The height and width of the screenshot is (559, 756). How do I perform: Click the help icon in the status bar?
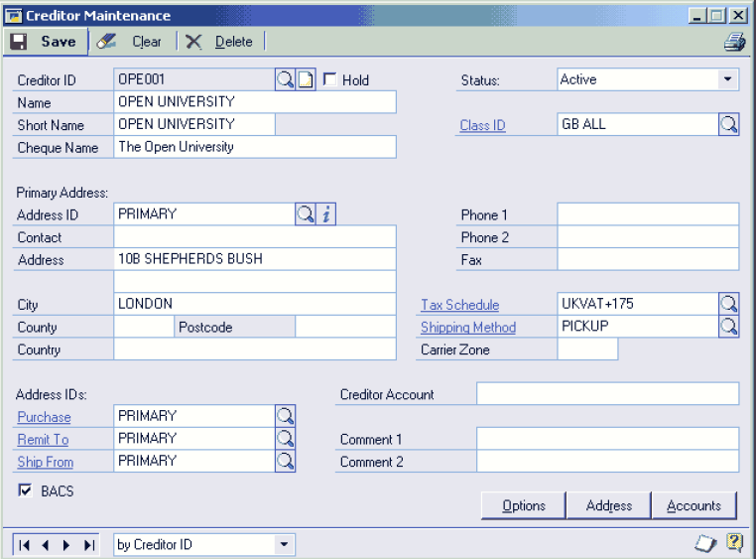(x=734, y=542)
